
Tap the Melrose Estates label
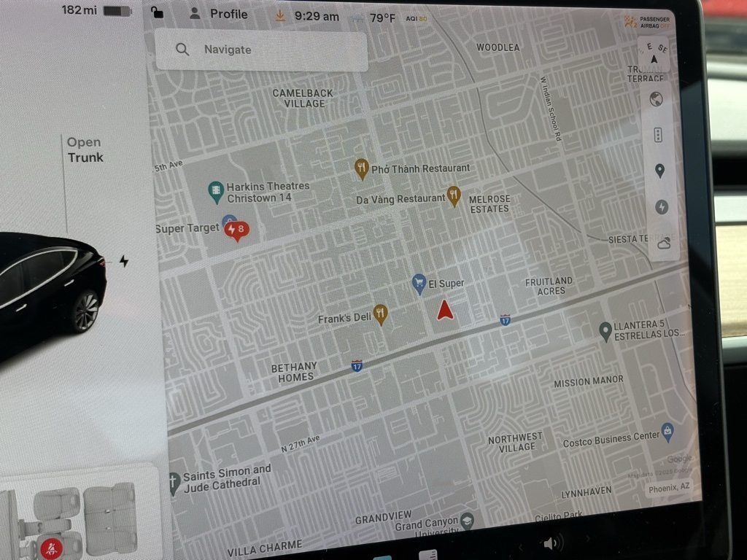489,204
